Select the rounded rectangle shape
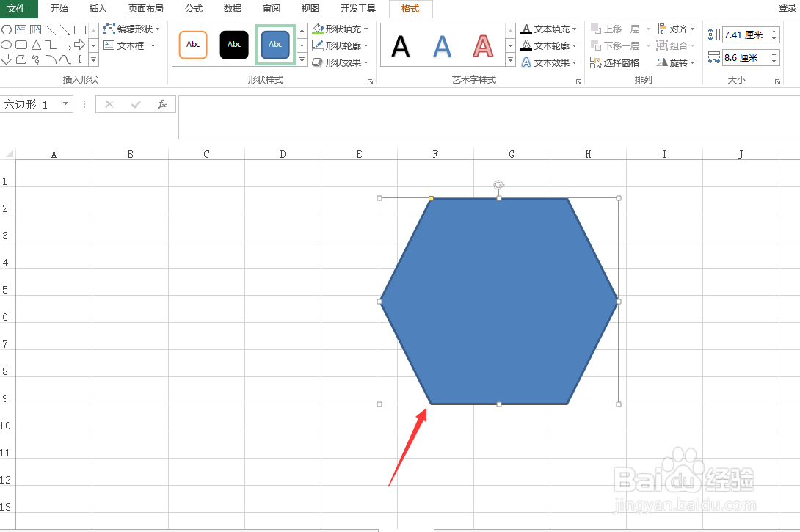800x532 pixels. pyautogui.click(x=21, y=45)
